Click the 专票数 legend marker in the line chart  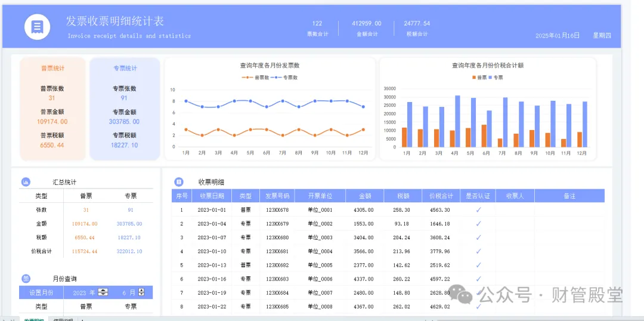click(276, 78)
